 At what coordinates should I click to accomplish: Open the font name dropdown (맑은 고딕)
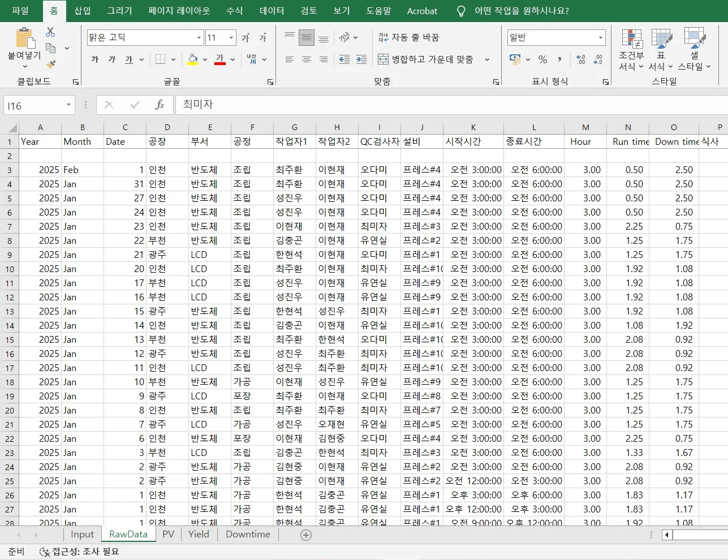[199, 38]
